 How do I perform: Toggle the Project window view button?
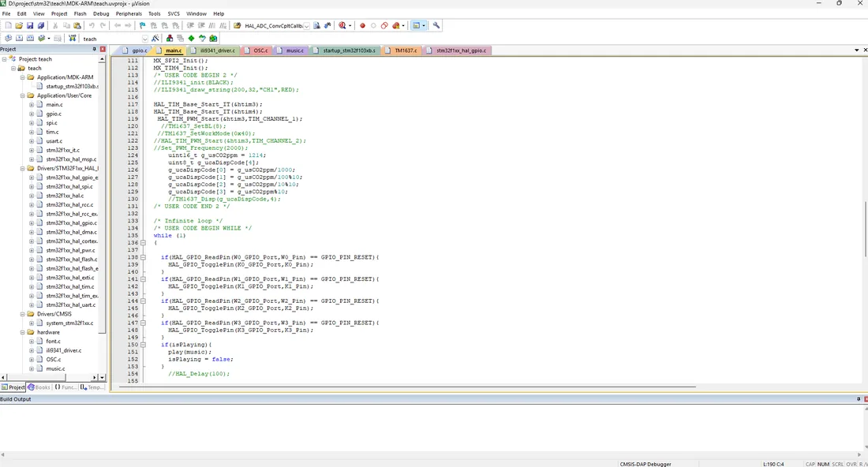point(417,25)
